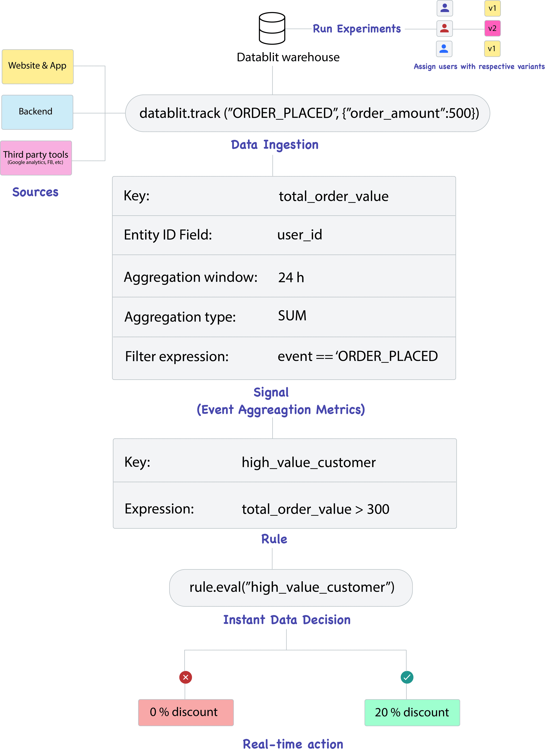Click the Run Experiments label
This screenshot has height=756, width=545.
click(x=357, y=29)
